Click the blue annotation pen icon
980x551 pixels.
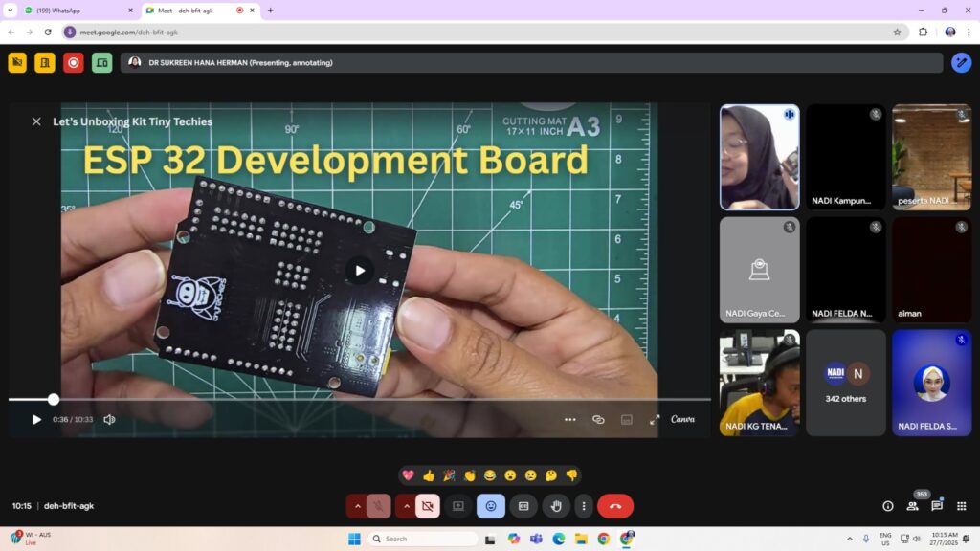pyautogui.click(x=961, y=63)
